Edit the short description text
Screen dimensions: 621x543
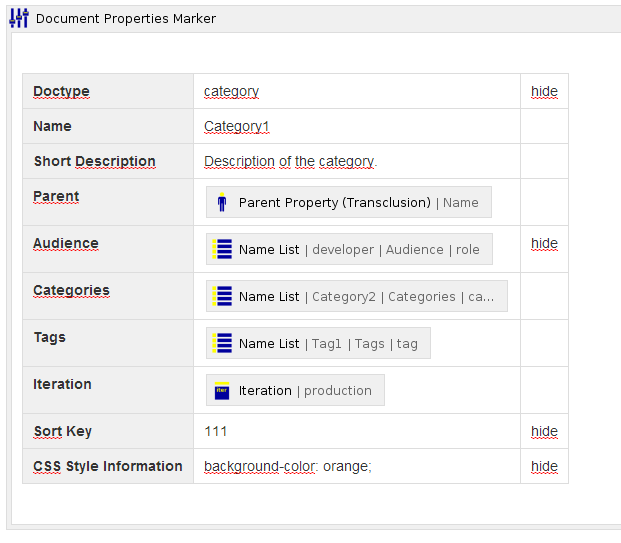290,161
